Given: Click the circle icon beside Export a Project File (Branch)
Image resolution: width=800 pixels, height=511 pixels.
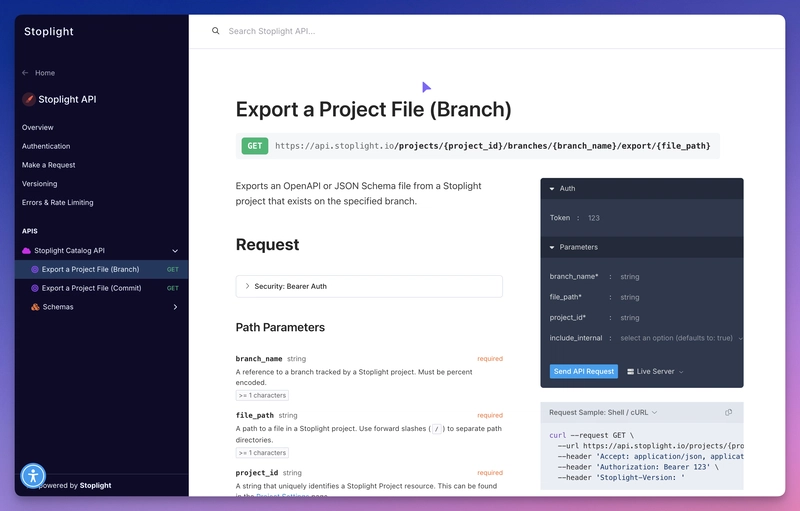Looking at the screenshot, I should [x=35, y=269].
